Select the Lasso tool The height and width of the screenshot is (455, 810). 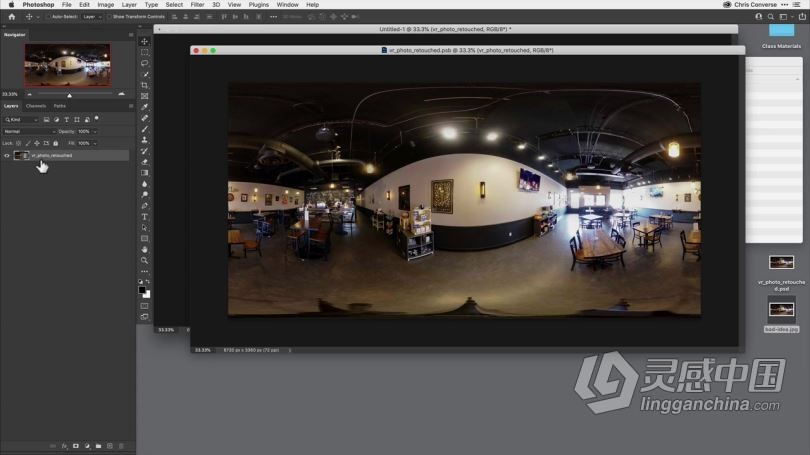click(x=145, y=63)
